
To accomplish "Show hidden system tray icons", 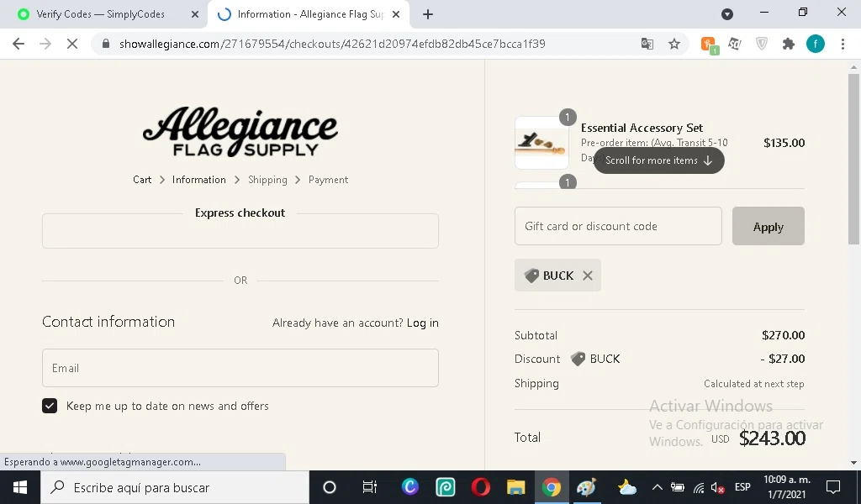I will click(657, 487).
